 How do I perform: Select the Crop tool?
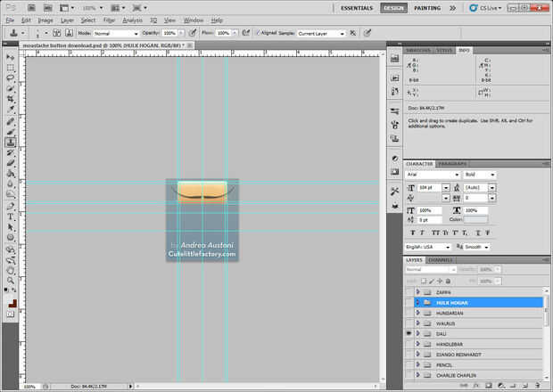tap(10, 99)
